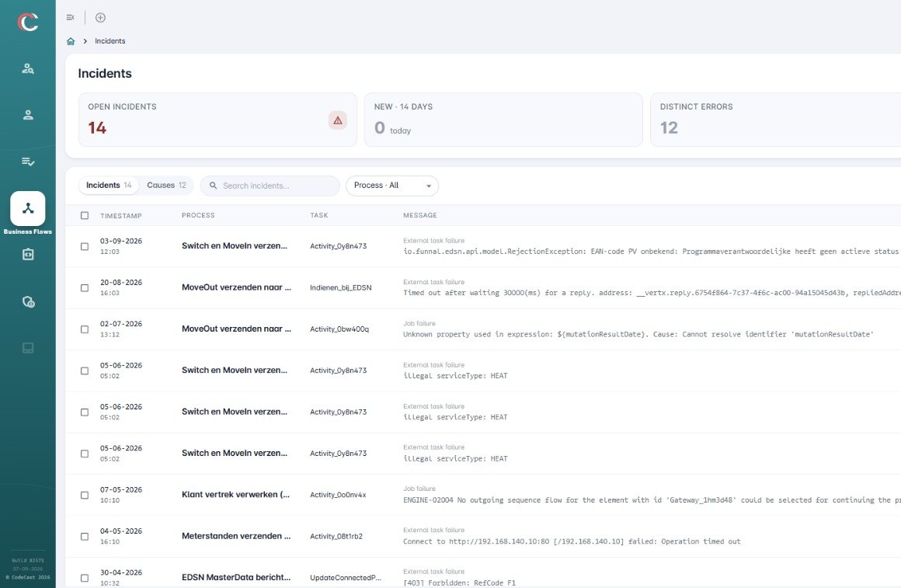The width and height of the screenshot is (901, 588).
Task: Go to home via breadcrumb icon
Action: pos(71,41)
